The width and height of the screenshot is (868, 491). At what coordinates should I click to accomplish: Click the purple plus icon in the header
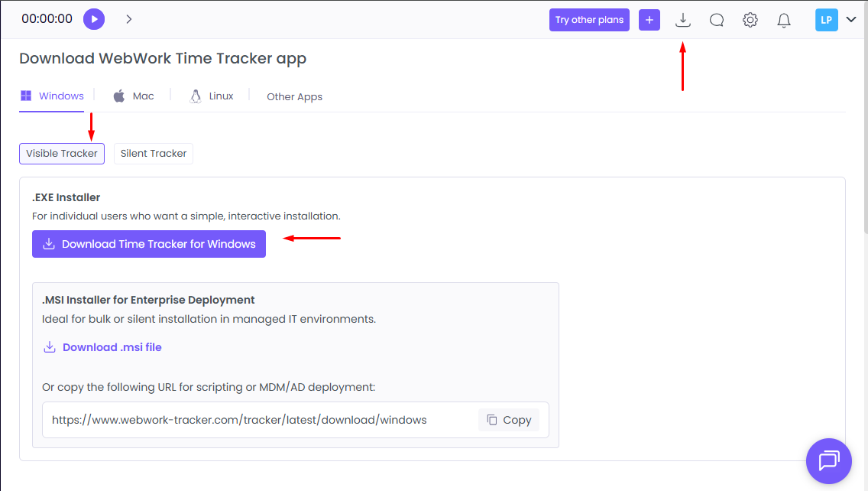[649, 19]
